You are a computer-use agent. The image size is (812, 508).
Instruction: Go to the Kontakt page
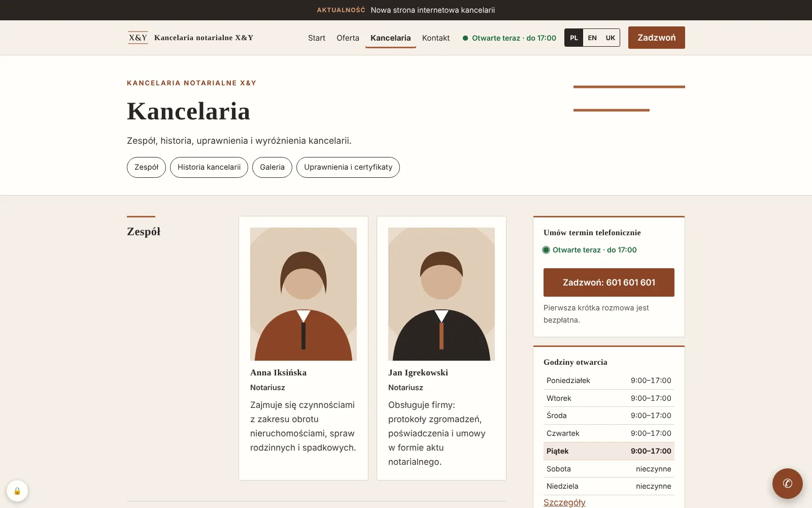[x=436, y=38]
